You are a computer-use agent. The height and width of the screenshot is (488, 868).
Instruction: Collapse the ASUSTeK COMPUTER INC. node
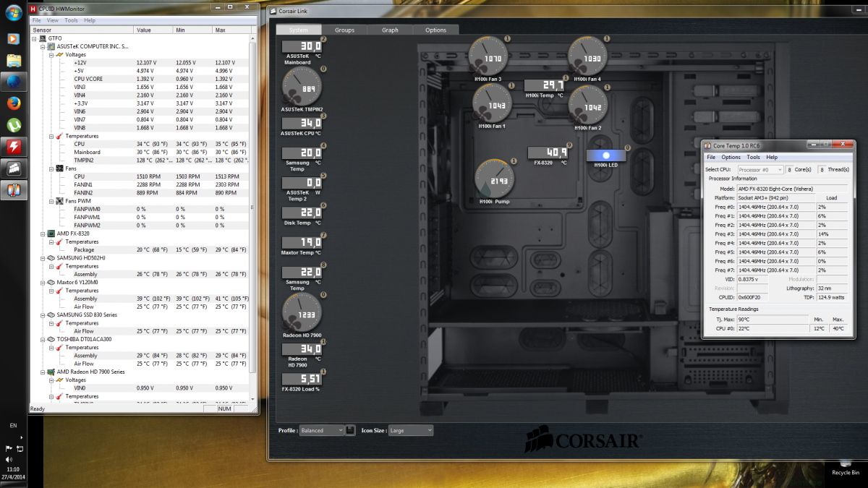pos(43,46)
